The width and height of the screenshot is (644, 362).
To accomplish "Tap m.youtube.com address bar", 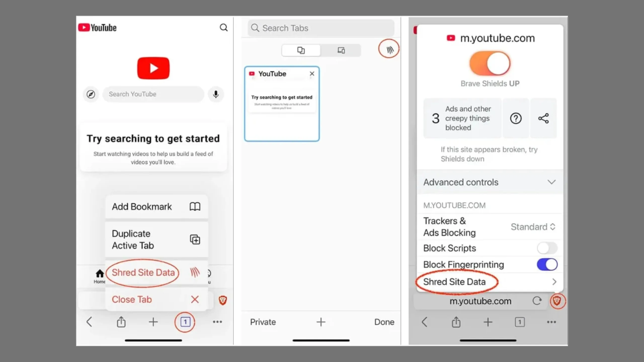I will point(480,301).
